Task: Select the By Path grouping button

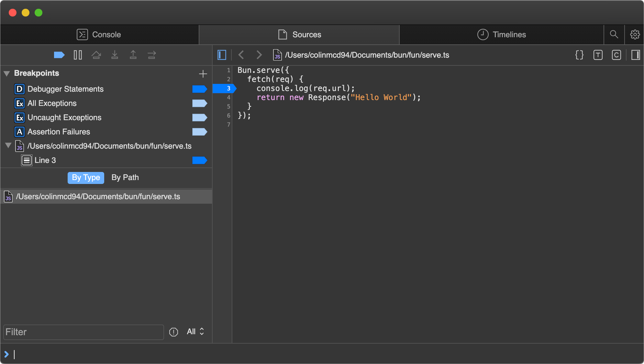Action: pos(125,177)
